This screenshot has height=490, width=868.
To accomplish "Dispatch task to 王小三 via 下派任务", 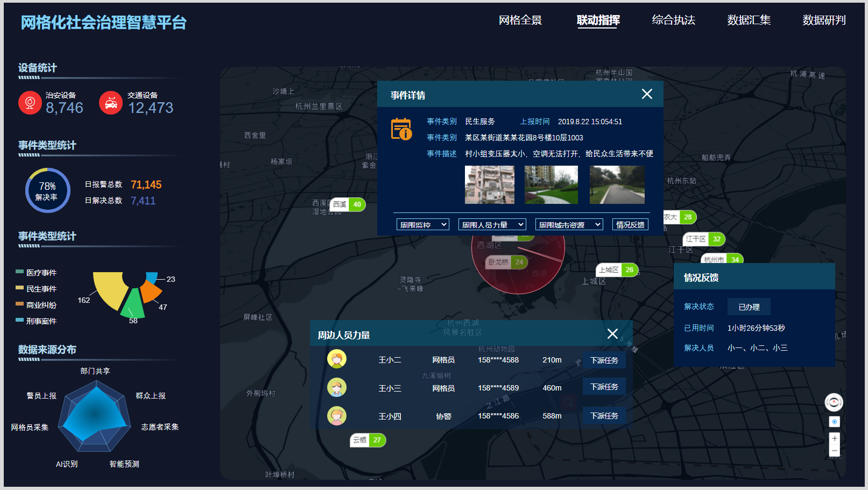I will (604, 386).
